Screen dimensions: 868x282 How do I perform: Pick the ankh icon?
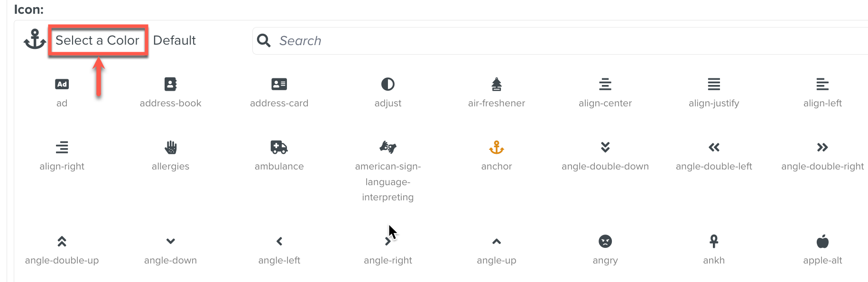click(714, 241)
